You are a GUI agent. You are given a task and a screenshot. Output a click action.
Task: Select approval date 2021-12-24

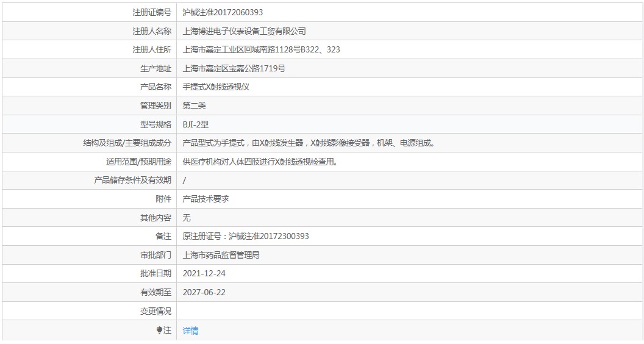point(204,274)
